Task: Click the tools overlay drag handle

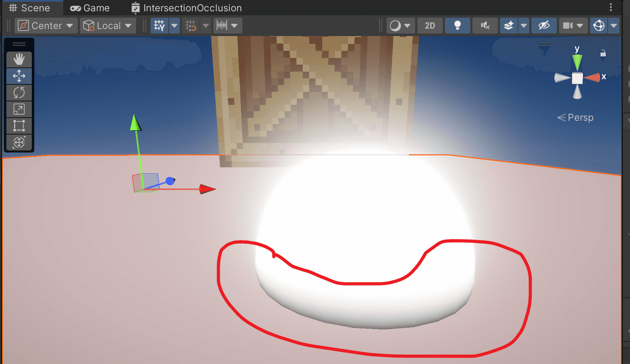Action: click(19, 44)
